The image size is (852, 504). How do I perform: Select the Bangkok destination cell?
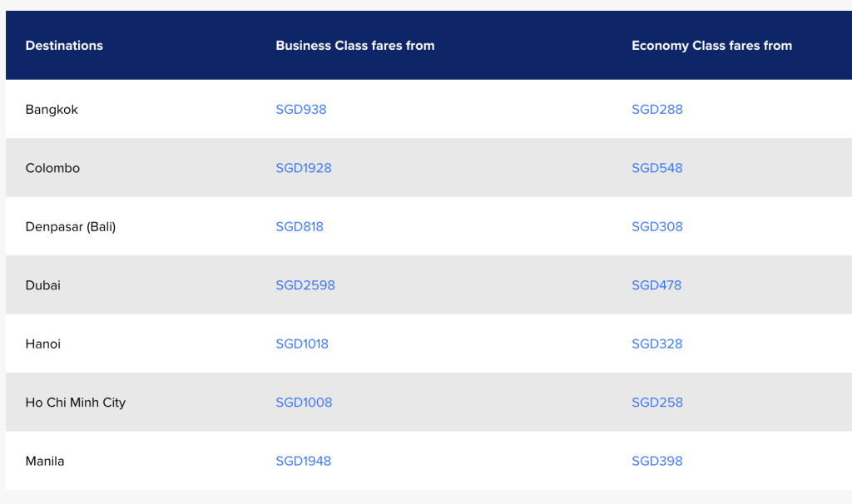click(52, 110)
